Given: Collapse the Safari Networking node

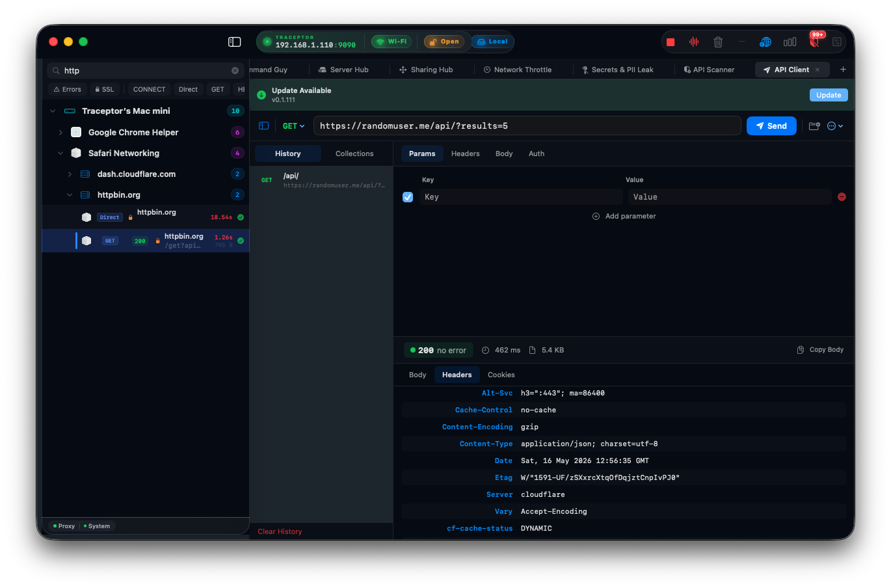Looking at the screenshot, I should tap(60, 154).
